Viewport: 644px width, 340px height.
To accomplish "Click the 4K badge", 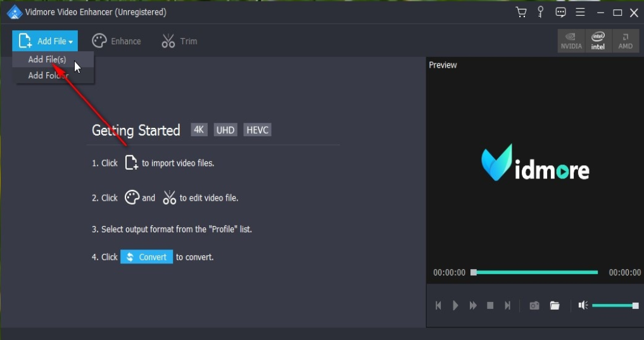I will click(x=199, y=130).
